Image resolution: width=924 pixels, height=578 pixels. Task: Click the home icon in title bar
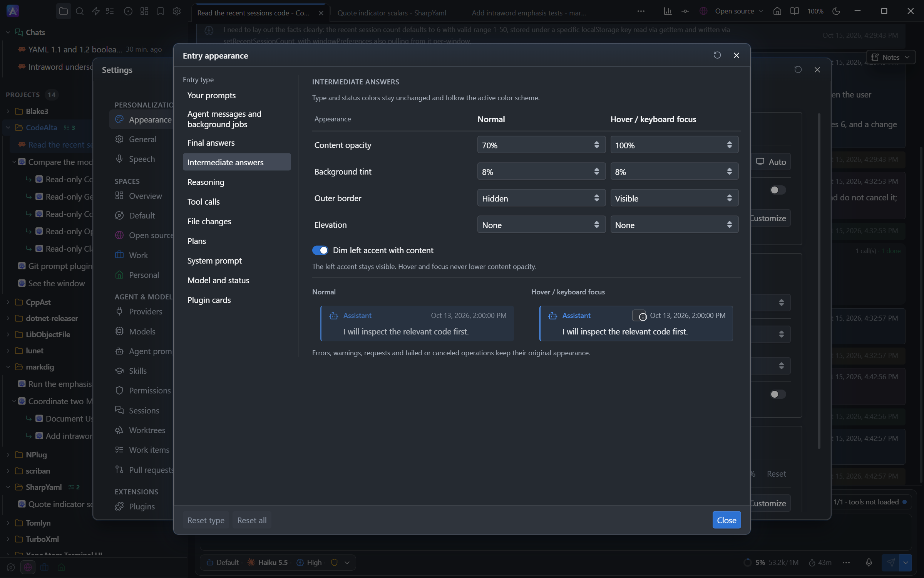[777, 11]
